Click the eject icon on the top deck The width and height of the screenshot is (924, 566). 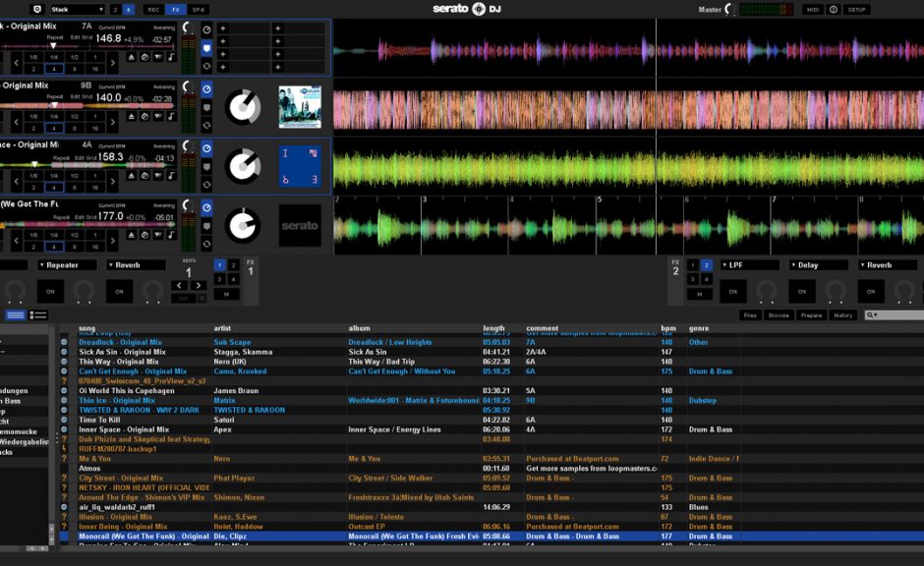click(x=132, y=57)
